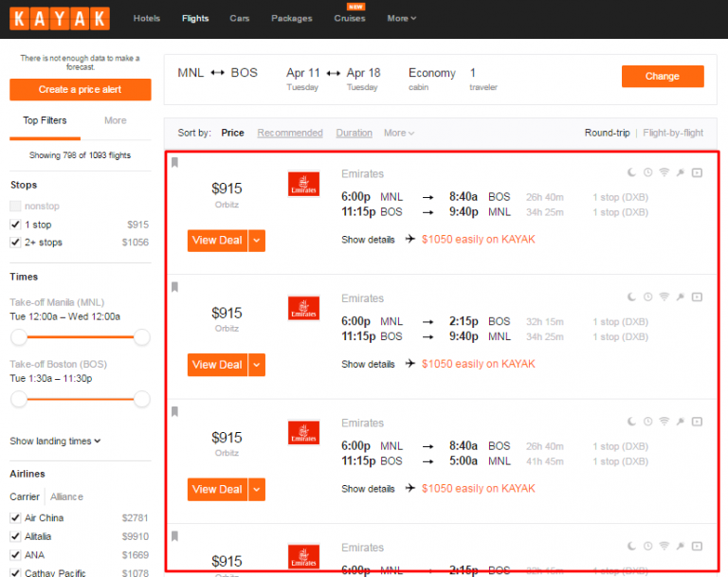Click the entertainment icon on third result

(x=697, y=422)
